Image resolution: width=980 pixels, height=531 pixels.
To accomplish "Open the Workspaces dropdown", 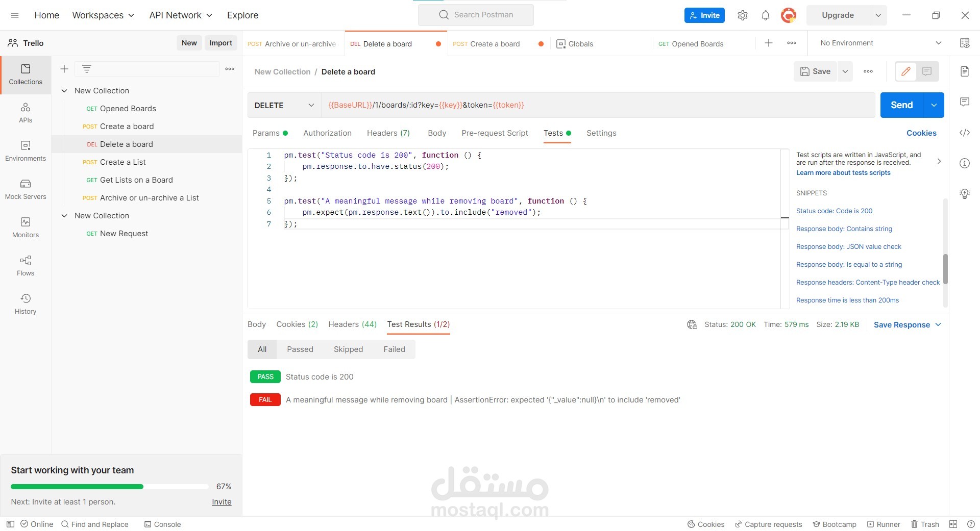I will pyautogui.click(x=103, y=15).
